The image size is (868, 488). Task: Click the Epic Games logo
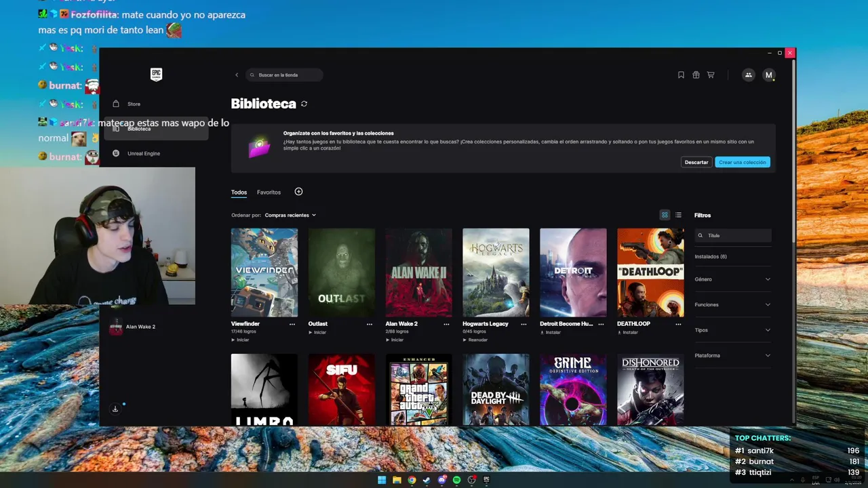pos(156,75)
